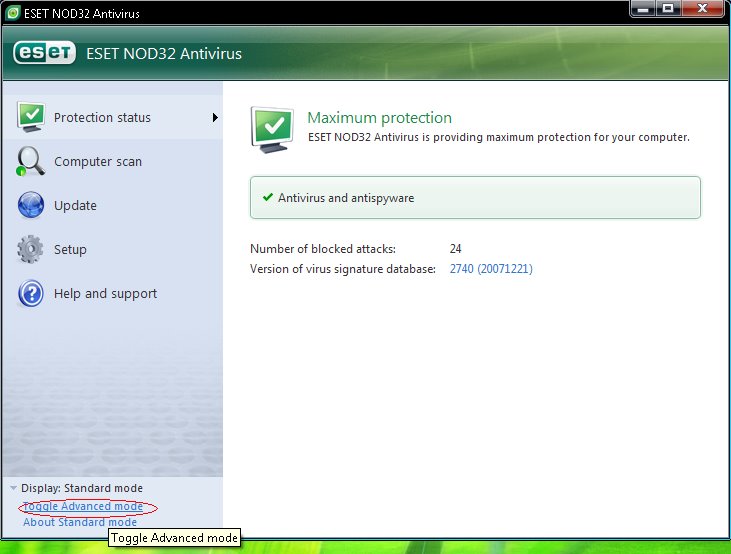Viewport: 731px width, 554px height.
Task: Expand the Protection status submenu arrow
Action: click(x=215, y=117)
